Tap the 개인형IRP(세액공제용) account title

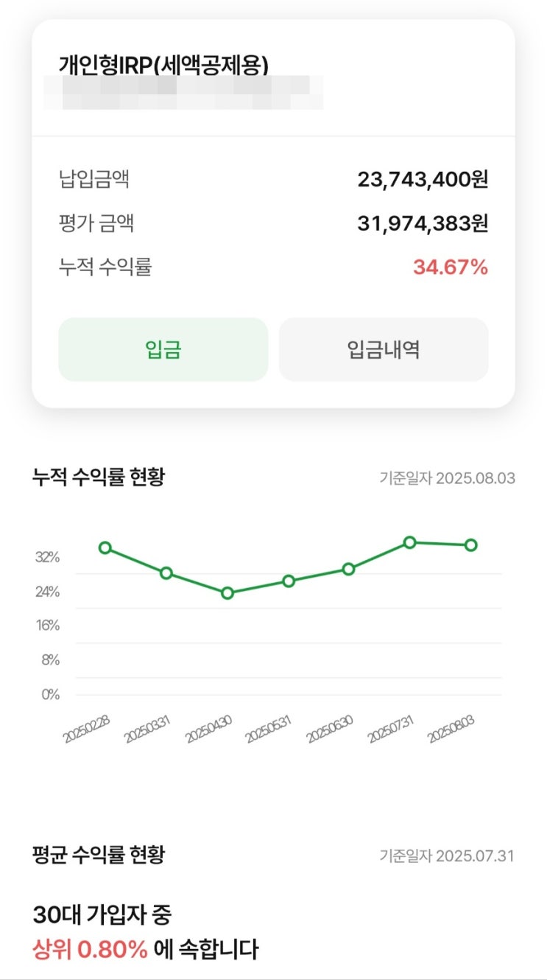coord(163,66)
